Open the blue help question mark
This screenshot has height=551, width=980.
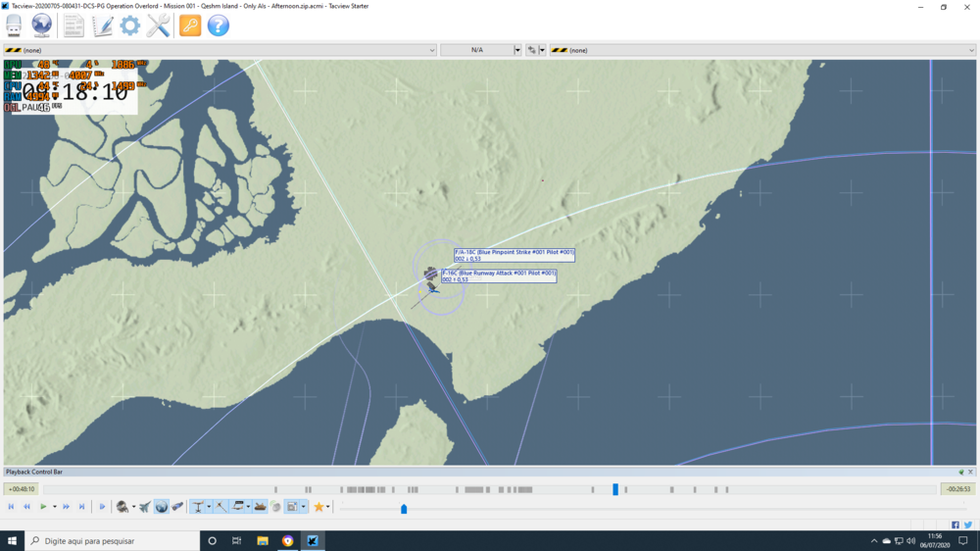219,25
